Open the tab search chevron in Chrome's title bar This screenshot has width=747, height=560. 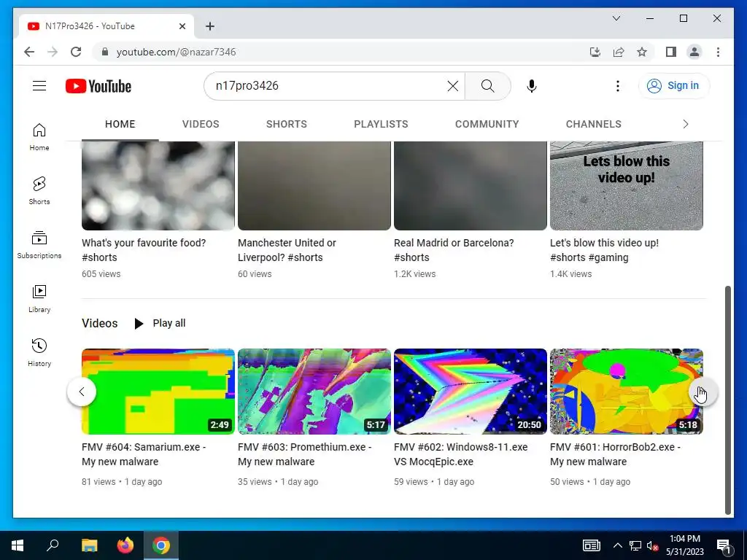pyautogui.click(x=616, y=18)
